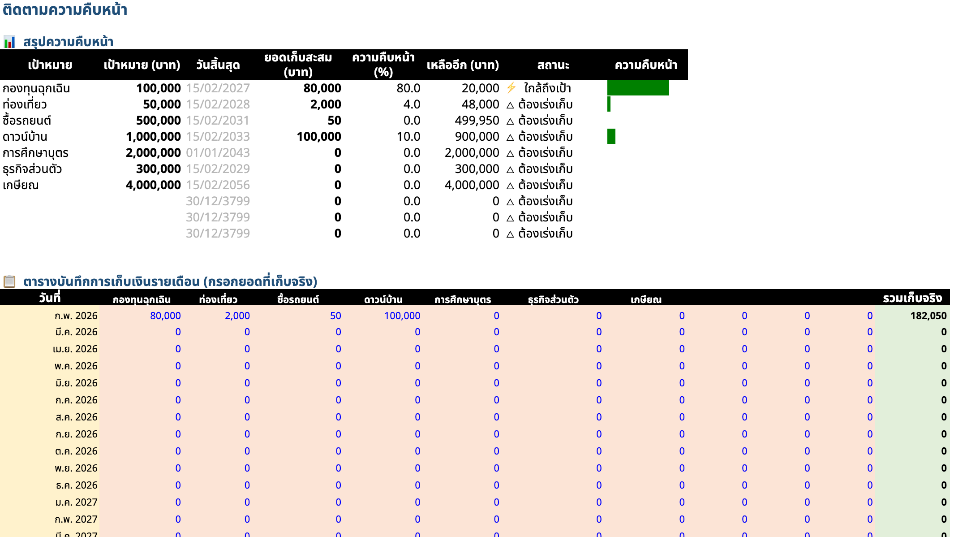Click the lightning bolt icon next to ใกล้ถึงเป้า
The height and width of the screenshot is (537, 980).
[x=511, y=88]
